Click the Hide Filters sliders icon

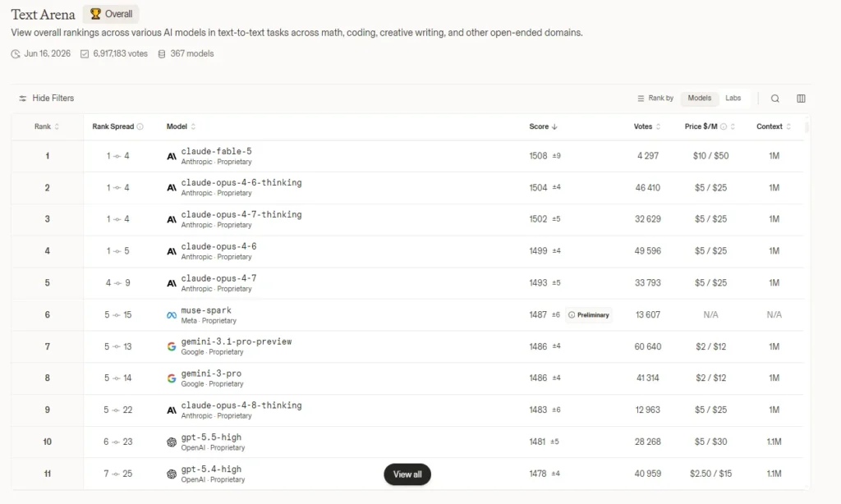(x=22, y=99)
